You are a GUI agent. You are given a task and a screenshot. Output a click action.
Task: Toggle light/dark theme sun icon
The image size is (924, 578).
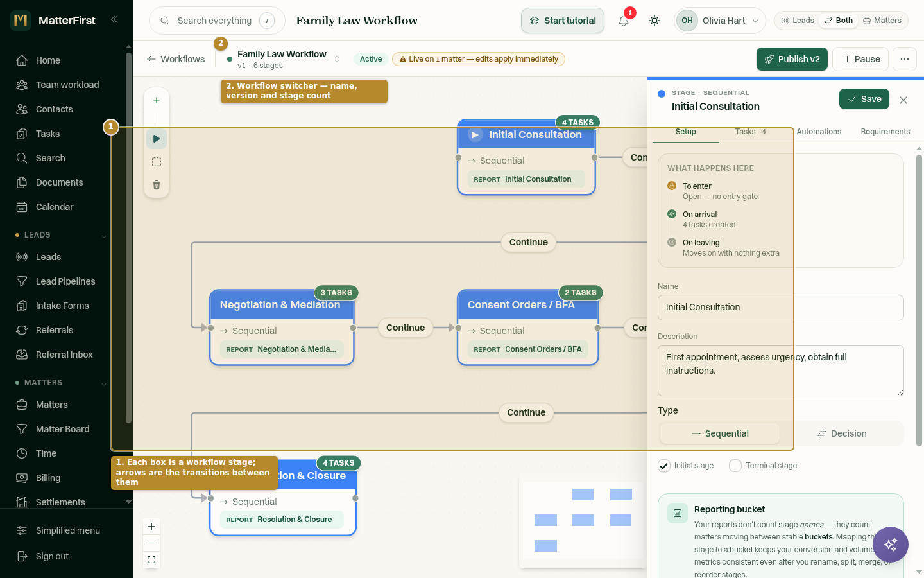click(654, 21)
